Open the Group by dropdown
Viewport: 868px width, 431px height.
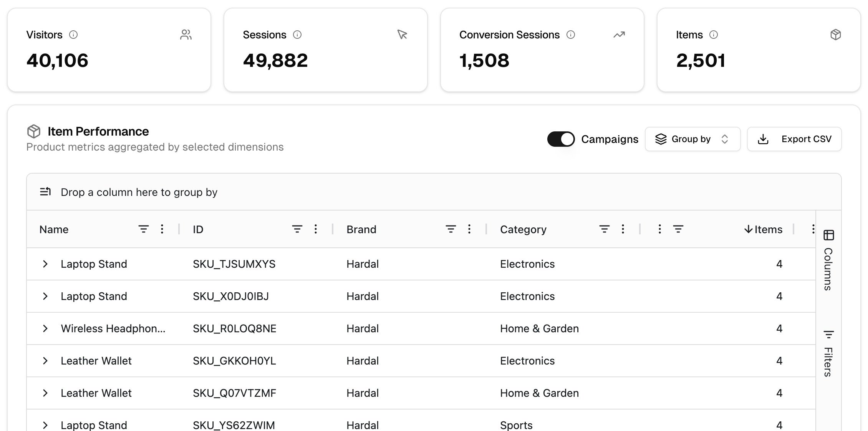click(692, 139)
